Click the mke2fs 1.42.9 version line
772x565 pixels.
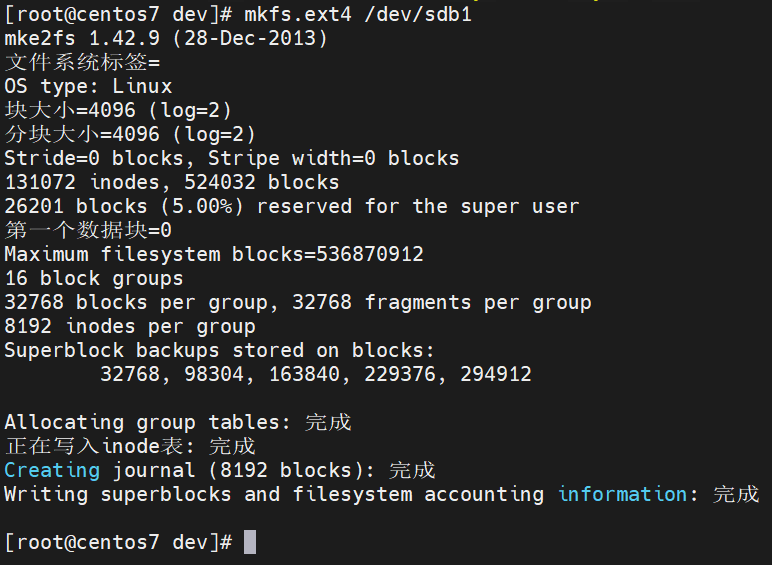(x=166, y=38)
